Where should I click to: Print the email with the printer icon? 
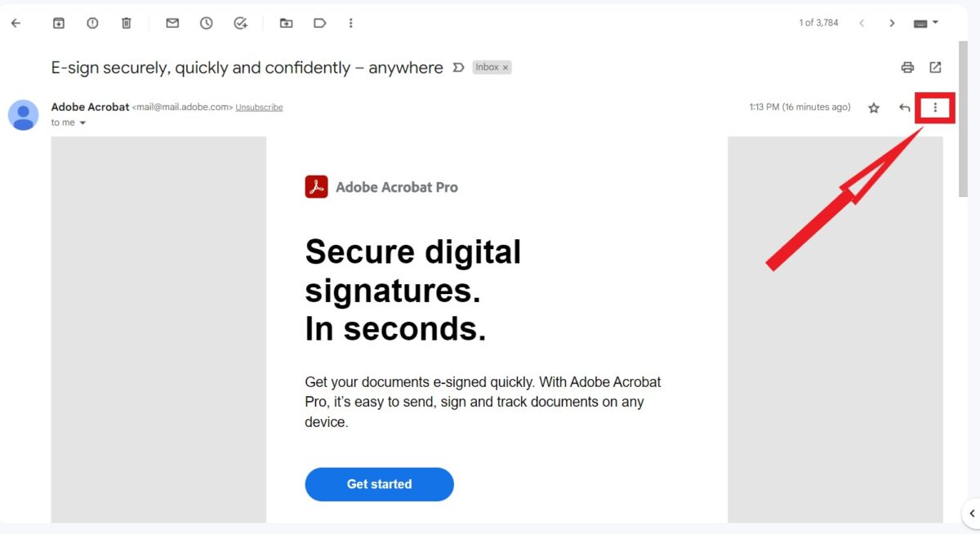tap(907, 67)
